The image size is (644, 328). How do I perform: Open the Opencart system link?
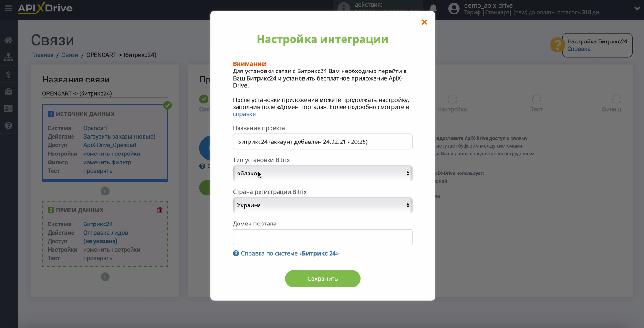pos(95,128)
